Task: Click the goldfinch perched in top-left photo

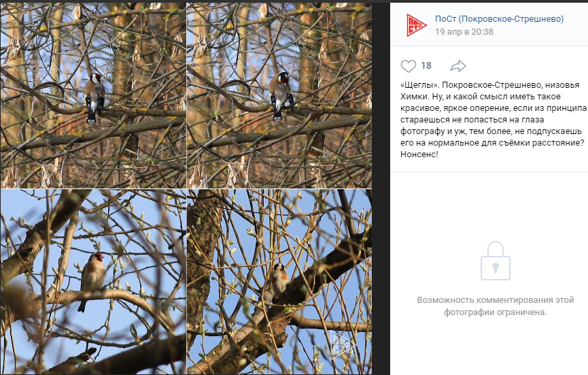Action: (94, 97)
